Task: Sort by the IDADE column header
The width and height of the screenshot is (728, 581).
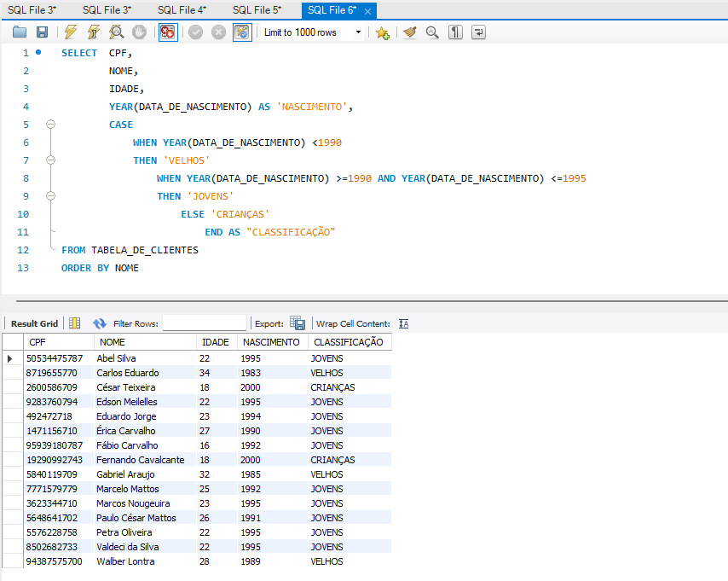Action: (x=217, y=342)
